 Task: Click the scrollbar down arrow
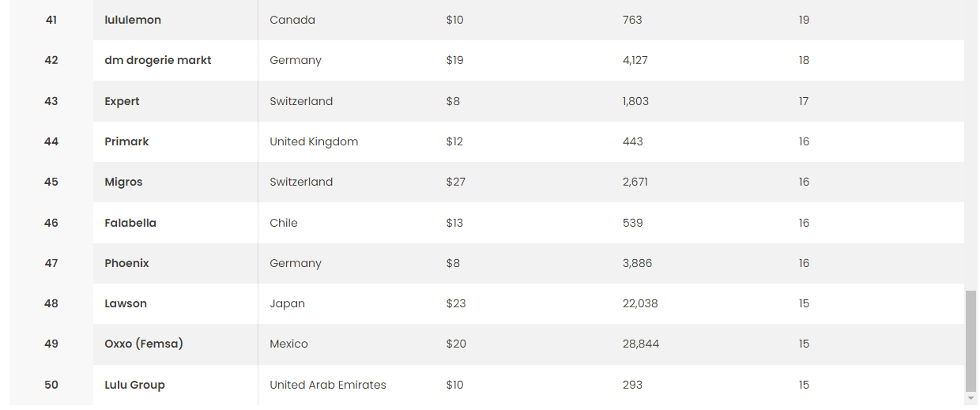(x=971, y=399)
